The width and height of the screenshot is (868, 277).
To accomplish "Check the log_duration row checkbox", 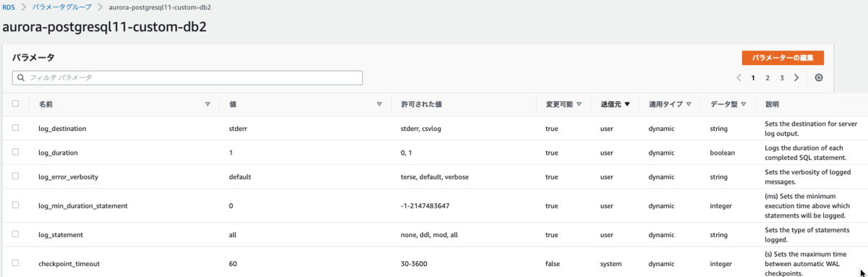I will click(x=15, y=153).
